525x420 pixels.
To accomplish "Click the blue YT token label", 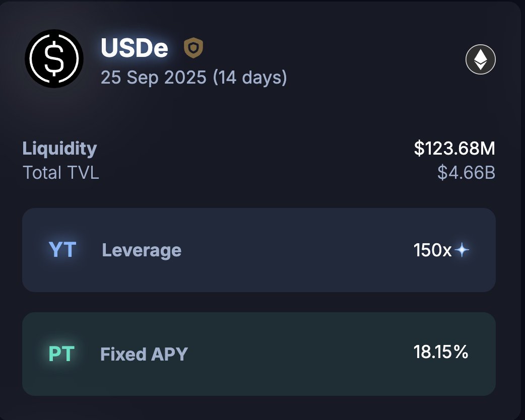I will click(62, 250).
